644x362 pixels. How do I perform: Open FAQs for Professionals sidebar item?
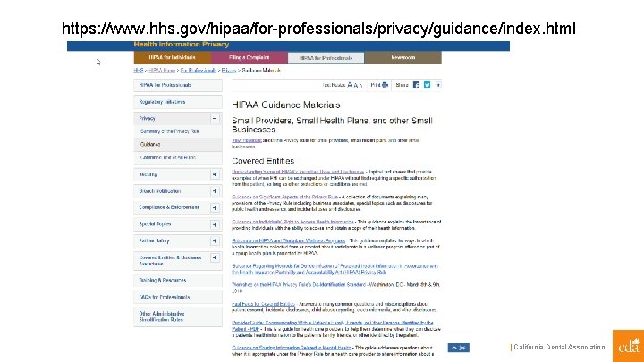178,297
